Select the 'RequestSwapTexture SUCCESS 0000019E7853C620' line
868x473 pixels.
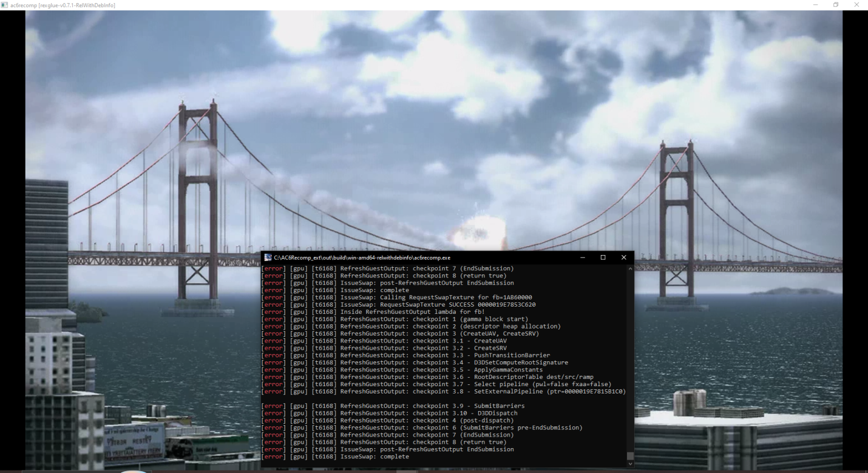pos(398,305)
